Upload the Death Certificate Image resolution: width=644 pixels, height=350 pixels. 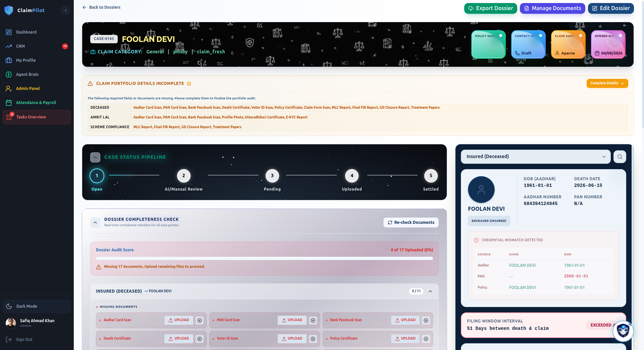(x=179, y=339)
